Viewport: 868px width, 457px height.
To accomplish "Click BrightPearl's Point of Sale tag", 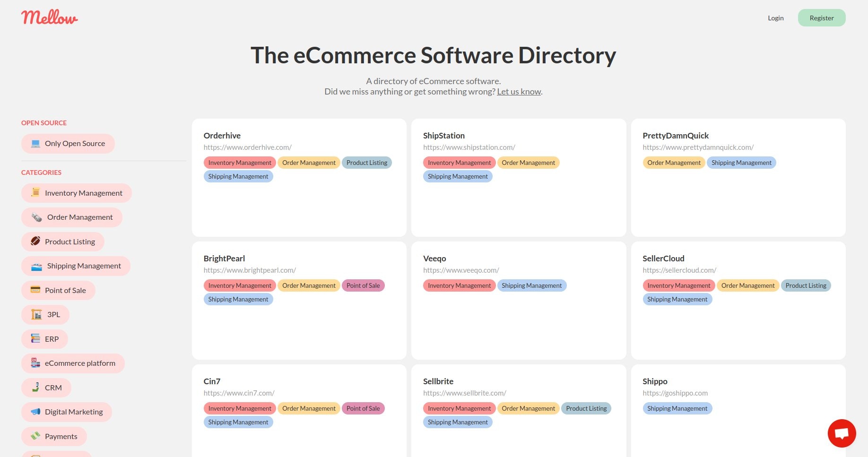I will pos(363,285).
